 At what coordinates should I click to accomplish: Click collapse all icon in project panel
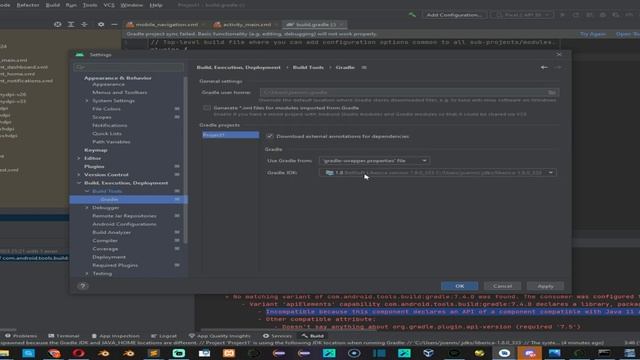84,24
